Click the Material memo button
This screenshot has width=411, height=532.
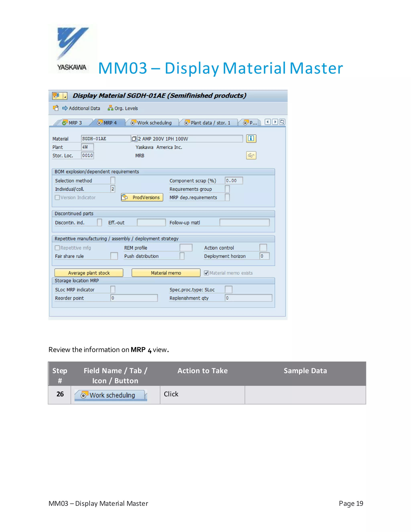tap(166, 273)
